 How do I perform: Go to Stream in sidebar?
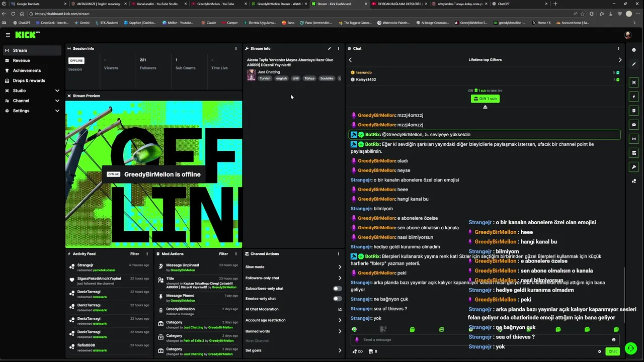pyautogui.click(x=32, y=50)
